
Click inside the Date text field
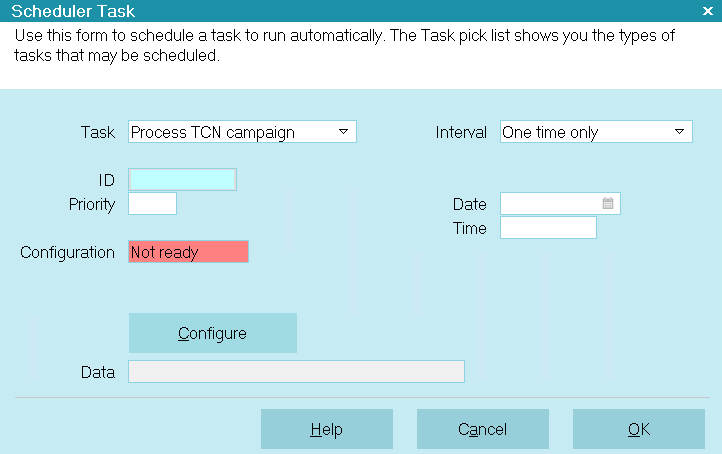coord(551,204)
